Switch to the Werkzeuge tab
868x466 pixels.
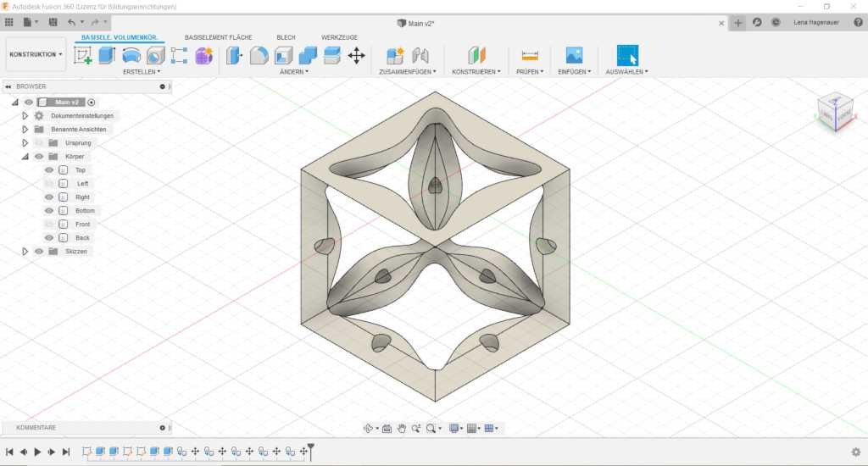[x=339, y=37]
